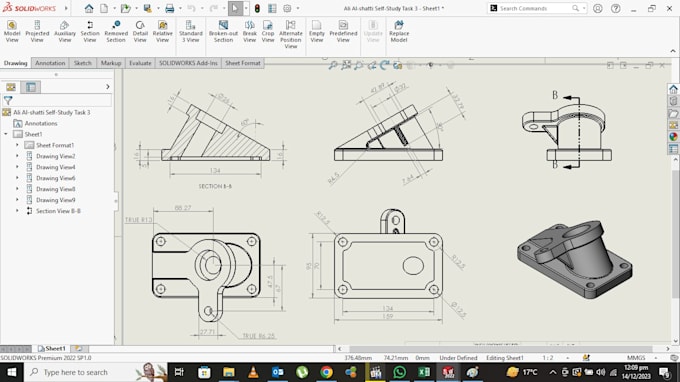This screenshot has height=382, width=680.
Task: Apply a Break View
Action: (x=249, y=32)
